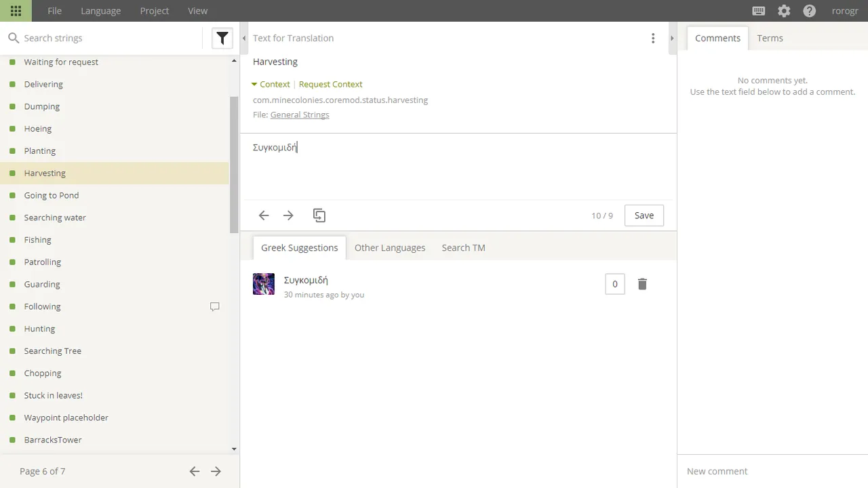Go to next string arrow
Image resolution: width=868 pixels, height=488 pixels.
click(x=288, y=216)
